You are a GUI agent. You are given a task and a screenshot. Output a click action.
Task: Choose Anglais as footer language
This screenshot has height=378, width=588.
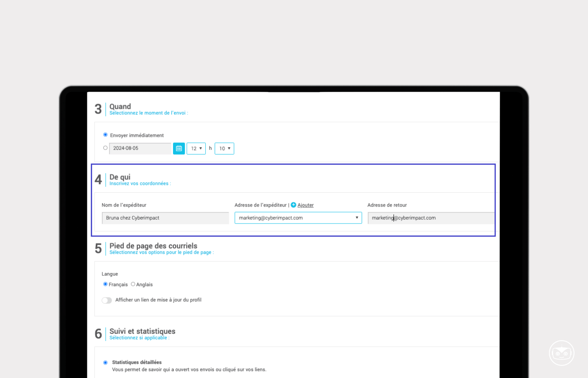pos(133,284)
